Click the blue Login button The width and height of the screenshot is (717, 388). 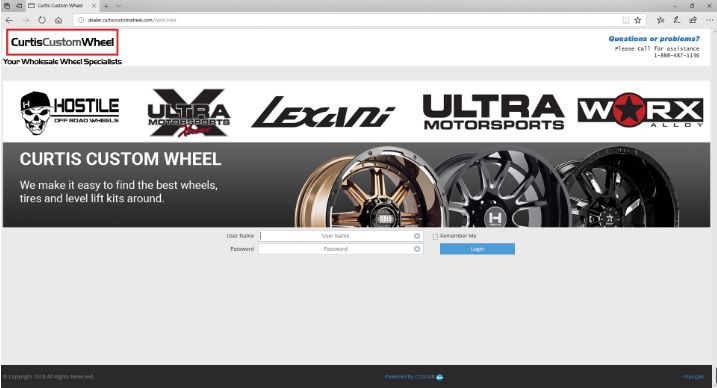(x=477, y=249)
